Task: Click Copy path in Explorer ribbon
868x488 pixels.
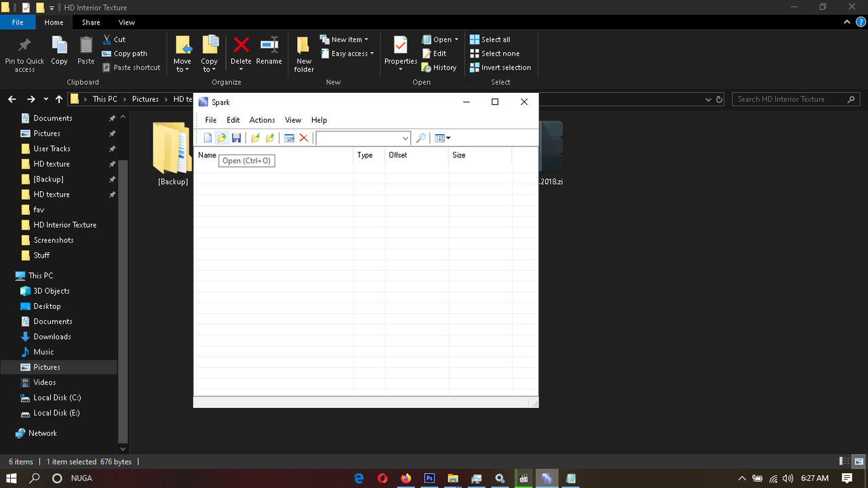Action: point(125,54)
